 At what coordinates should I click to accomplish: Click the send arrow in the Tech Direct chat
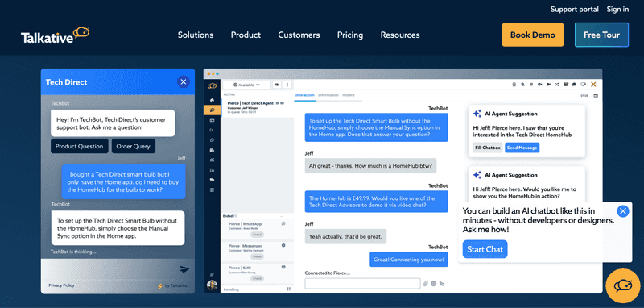pyautogui.click(x=184, y=269)
